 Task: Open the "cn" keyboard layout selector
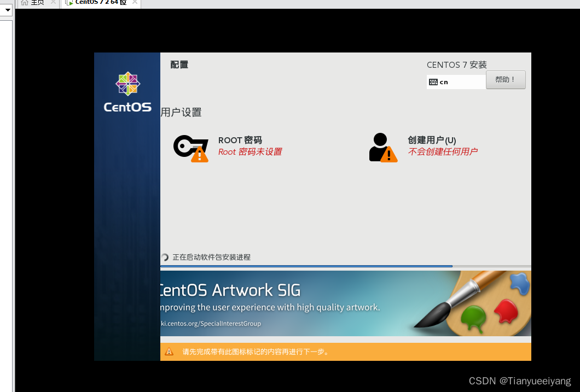[x=456, y=81]
